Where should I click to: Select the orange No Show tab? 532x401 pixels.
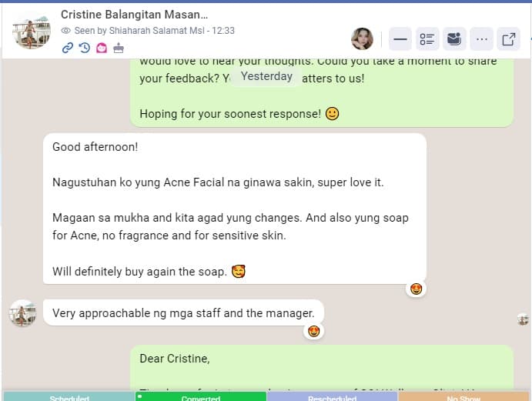point(463,397)
